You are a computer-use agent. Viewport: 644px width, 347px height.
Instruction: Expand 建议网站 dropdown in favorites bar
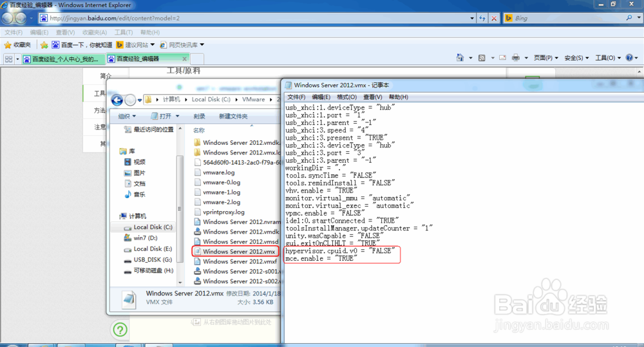pyautogui.click(x=153, y=45)
